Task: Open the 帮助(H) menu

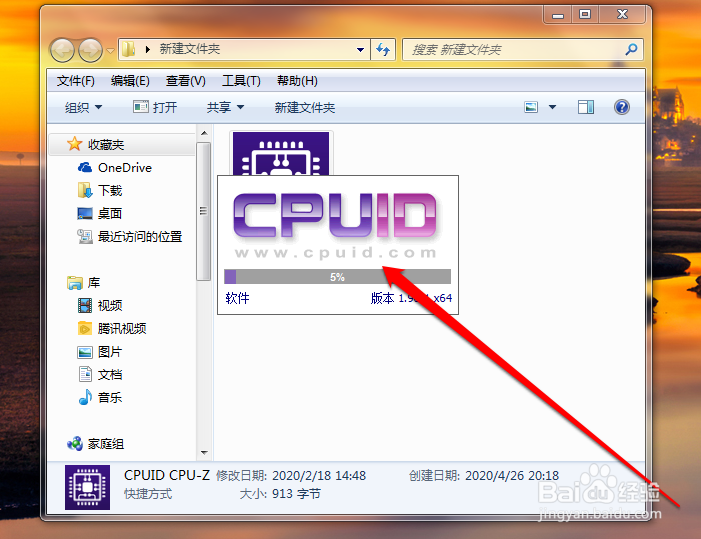Action: pos(297,81)
